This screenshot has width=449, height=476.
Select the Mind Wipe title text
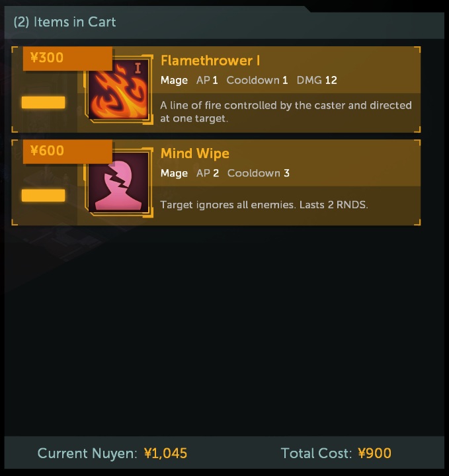click(x=195, y=153)
